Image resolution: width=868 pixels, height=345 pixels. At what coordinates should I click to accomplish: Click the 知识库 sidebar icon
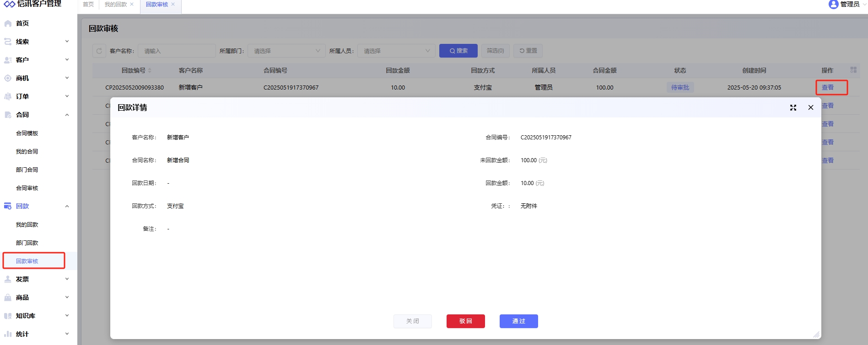[x=8, y=316]
